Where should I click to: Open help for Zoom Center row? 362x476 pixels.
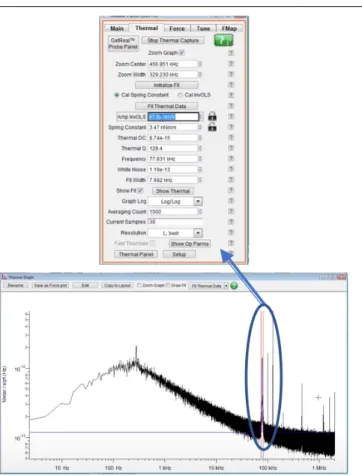[x=231, y=64]
